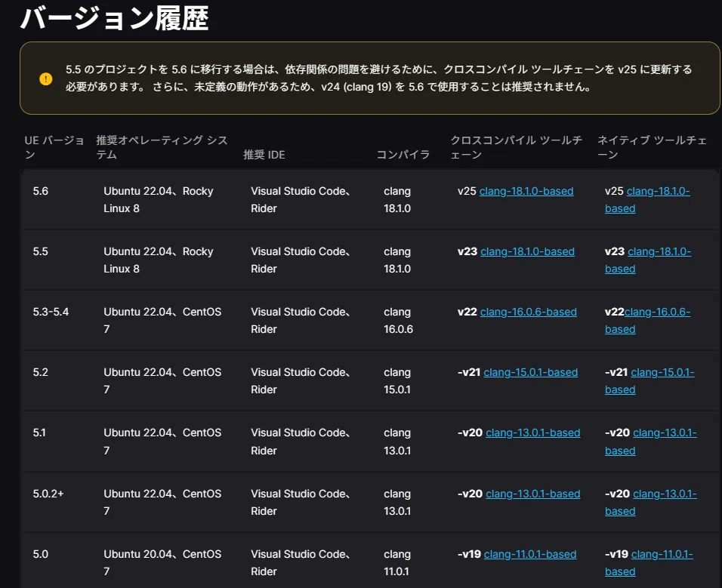Open -v19 clang-11.0.1-based cross-compile link
The height and width of the screenshot is (588, 722).
point(530,555)
